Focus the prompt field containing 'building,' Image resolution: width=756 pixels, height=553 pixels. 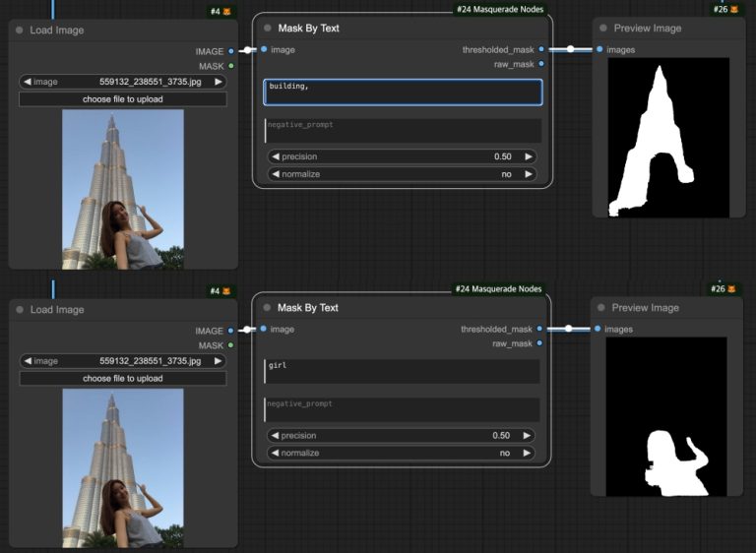[403, 92]
